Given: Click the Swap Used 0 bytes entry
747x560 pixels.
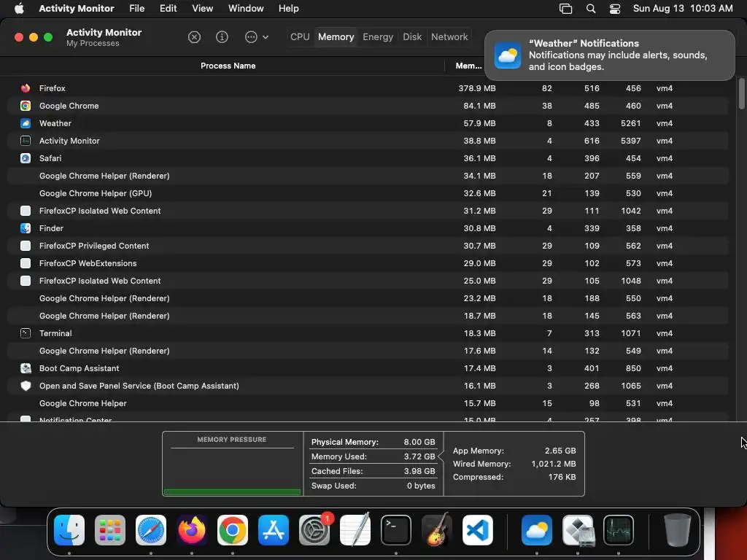Looking at the screenshot, I should click(373, 486).
